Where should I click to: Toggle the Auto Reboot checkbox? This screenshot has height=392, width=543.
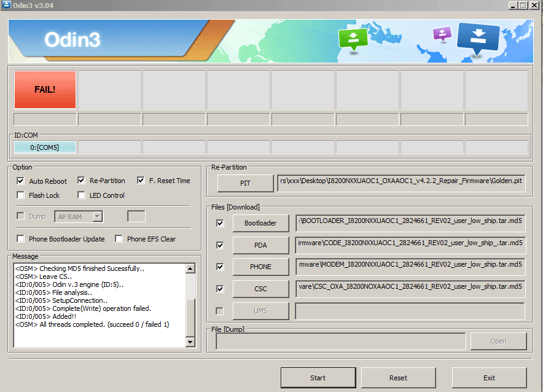20,181
